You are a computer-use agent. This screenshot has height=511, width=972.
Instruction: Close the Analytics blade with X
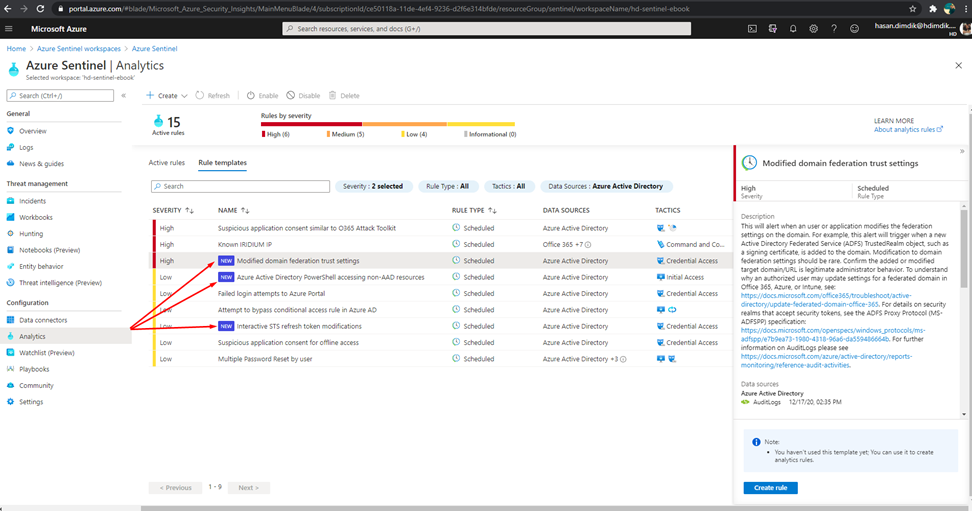pyautogui.click(x=958, y=66)
